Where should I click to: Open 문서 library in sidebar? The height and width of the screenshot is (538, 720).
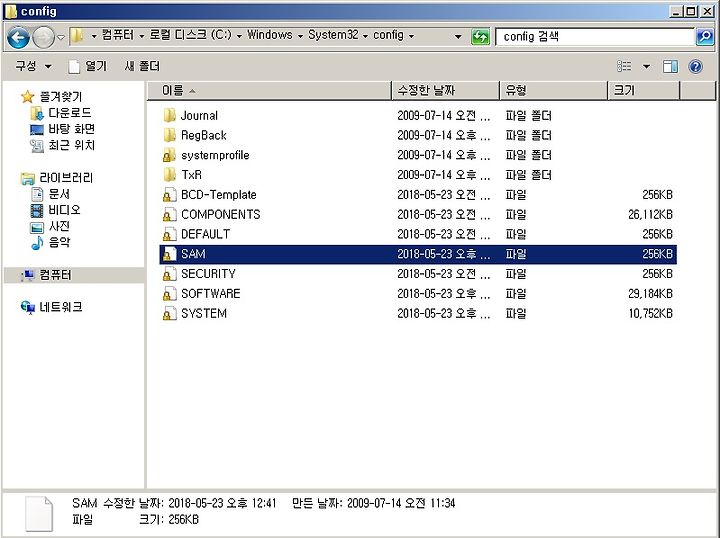click(x=59, y=194)
